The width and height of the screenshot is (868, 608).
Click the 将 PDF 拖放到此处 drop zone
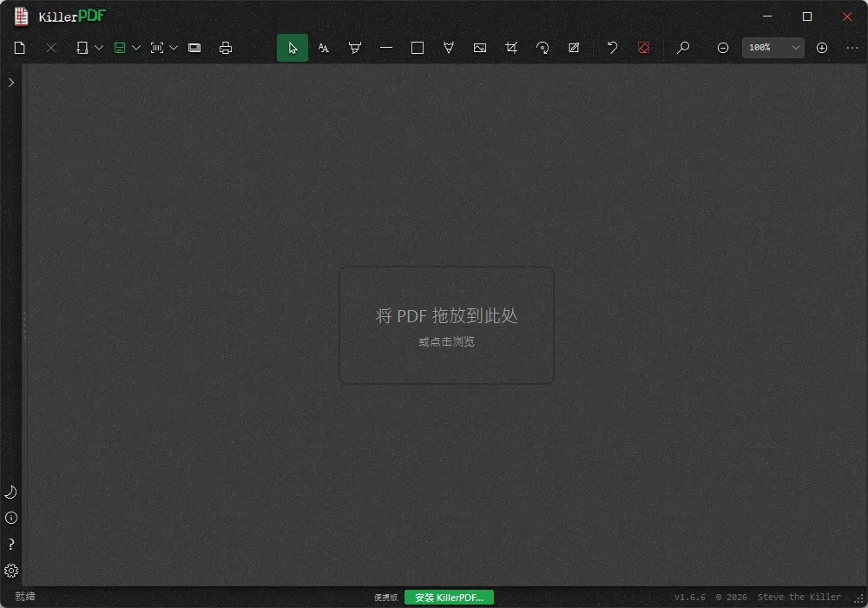(446, 325)
